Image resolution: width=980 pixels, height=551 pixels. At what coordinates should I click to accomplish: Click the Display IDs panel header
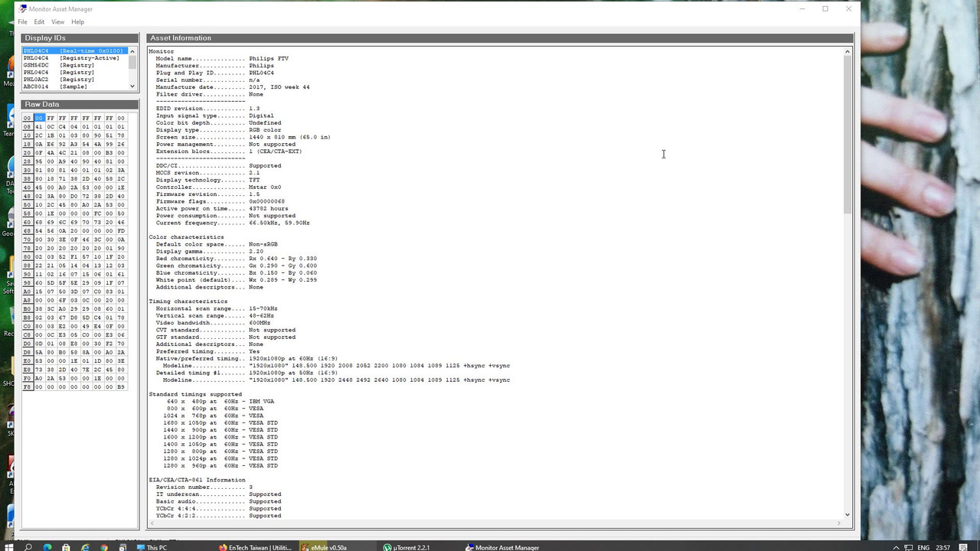tap(80, 37)
